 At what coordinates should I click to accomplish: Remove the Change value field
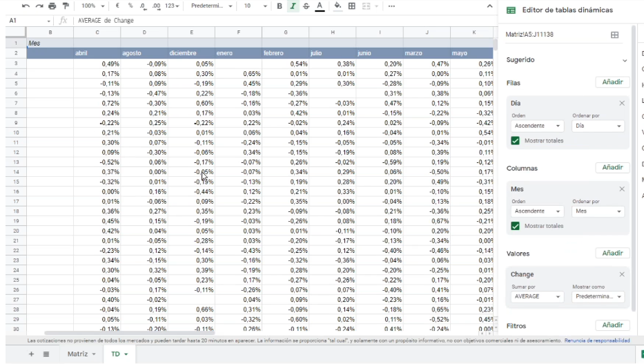[622, 274]
